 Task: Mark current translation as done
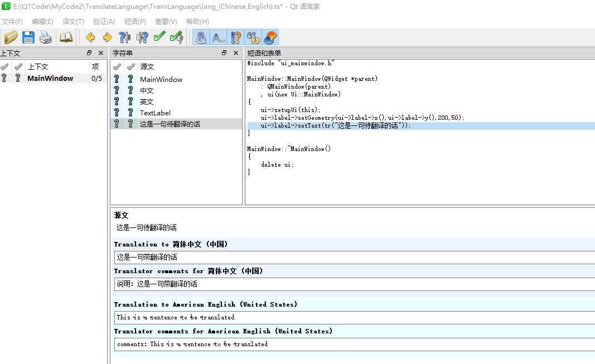[159, 37]
